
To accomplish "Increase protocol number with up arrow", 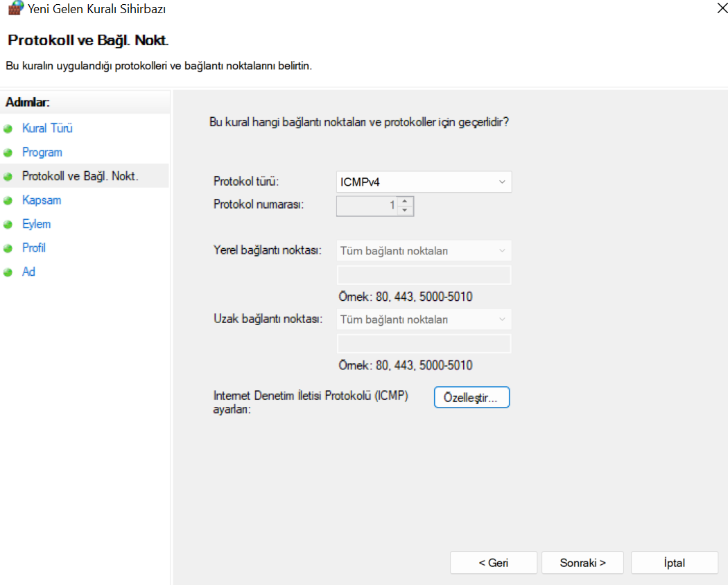I will coord(405,202).
